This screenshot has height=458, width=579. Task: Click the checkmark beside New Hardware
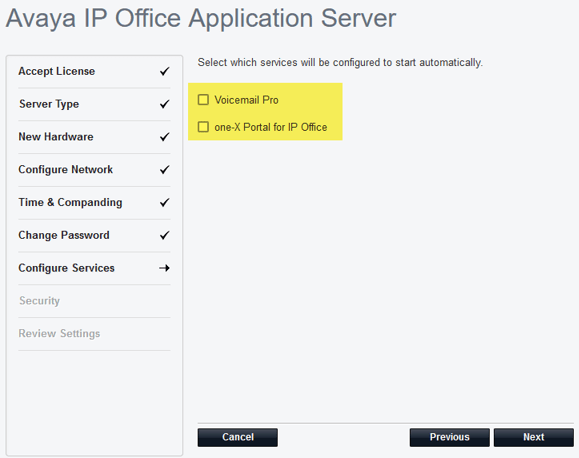point(165,137)
